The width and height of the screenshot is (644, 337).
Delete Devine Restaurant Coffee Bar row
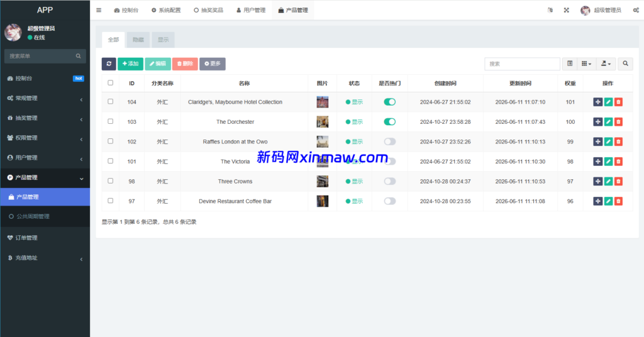point(618,201)
